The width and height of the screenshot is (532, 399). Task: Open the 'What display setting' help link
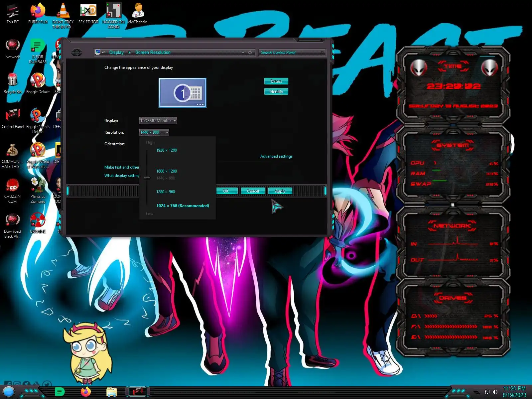coord(122,176)
